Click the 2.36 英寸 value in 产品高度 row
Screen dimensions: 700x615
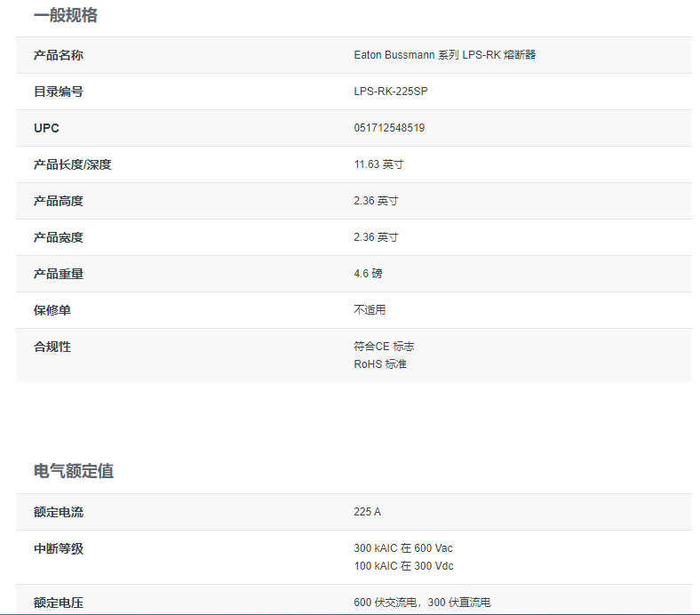(376, 201)
